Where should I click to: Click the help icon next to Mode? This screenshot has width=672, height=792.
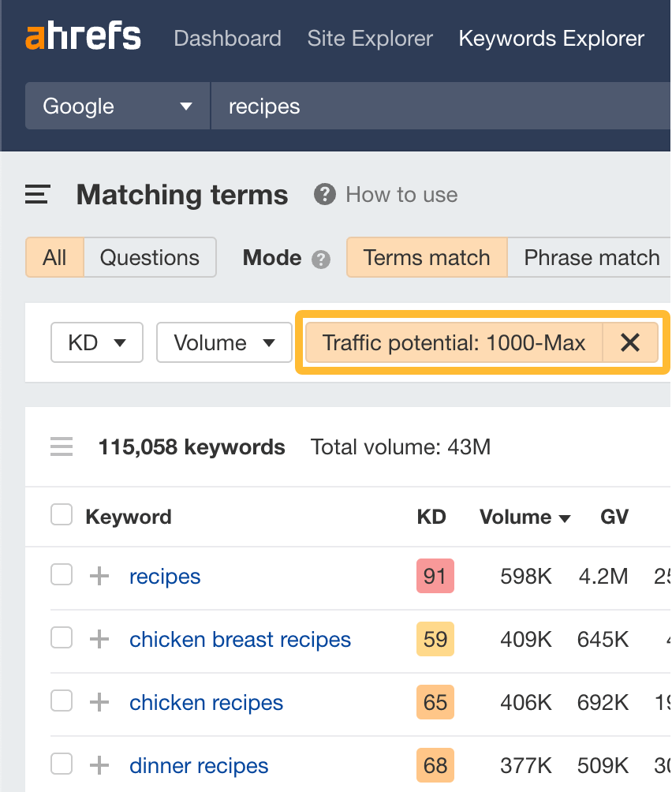point(323,258)
